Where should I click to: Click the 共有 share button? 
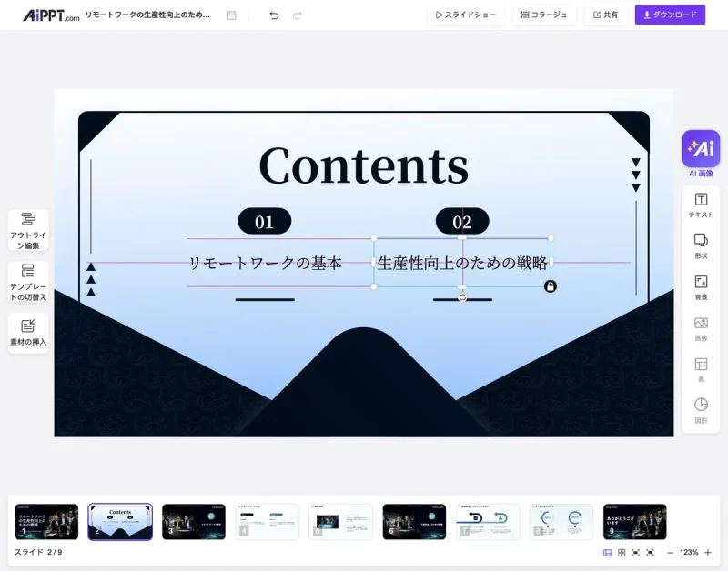[x=605, y=15]
